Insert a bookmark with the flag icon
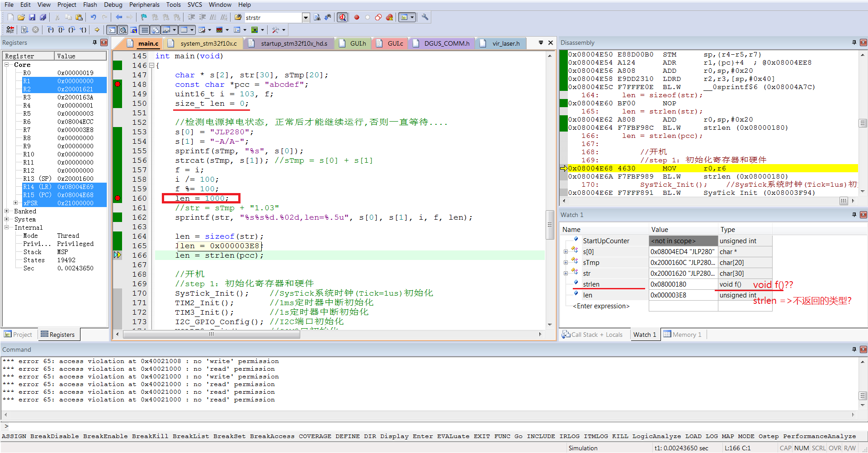The image size is (868, 453). point(143,17)
